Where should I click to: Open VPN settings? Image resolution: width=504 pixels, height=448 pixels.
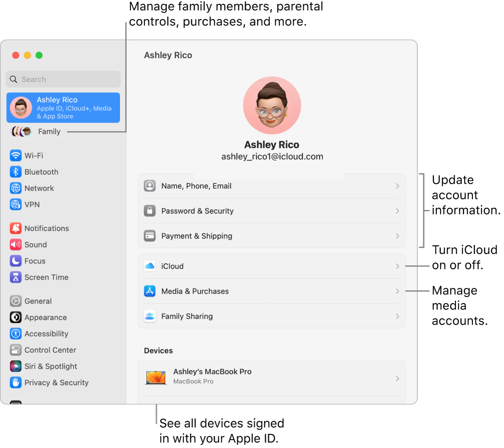[x=15, y=204]
